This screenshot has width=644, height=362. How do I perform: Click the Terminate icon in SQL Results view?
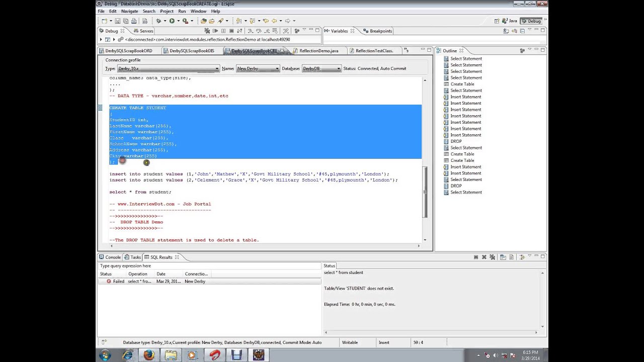[476, 257]
